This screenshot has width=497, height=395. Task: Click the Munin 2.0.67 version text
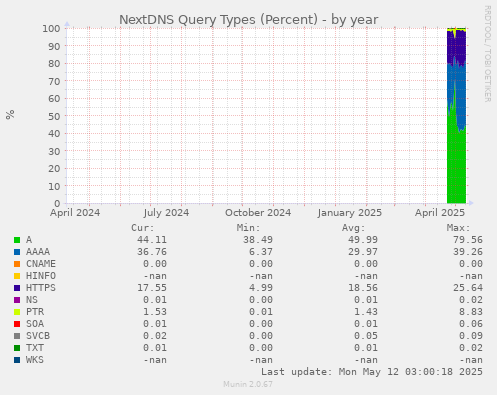pos(248,384)
